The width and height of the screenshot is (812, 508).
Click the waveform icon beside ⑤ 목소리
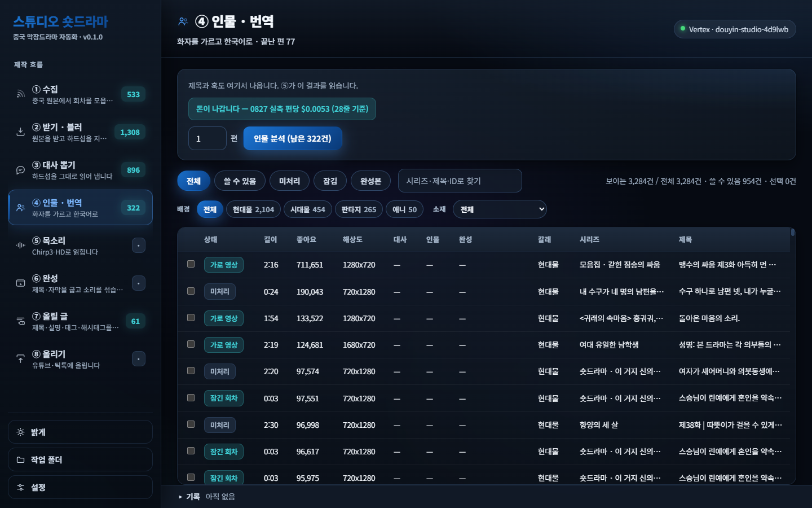(20, 246)
